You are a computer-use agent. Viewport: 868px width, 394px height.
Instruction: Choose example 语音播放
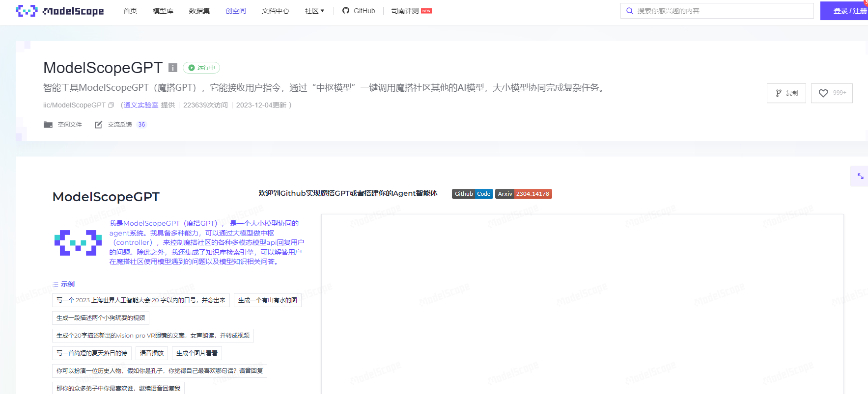(152, 353)
